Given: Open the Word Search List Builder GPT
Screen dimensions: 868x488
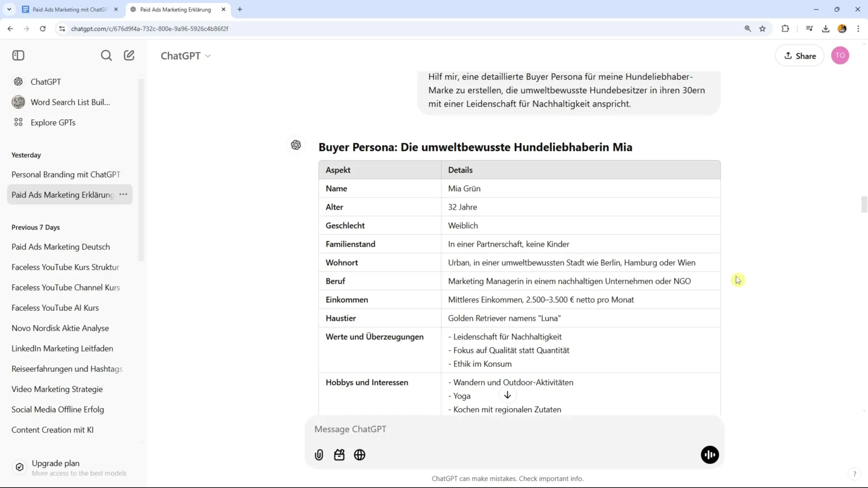Looking at the screenshot, I should click(x=70, y=102).
